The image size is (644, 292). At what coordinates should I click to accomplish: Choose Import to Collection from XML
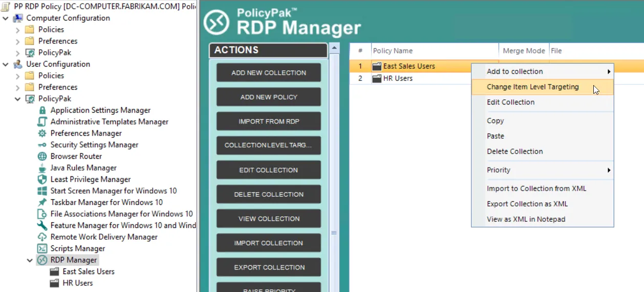(x=542, y=189)
